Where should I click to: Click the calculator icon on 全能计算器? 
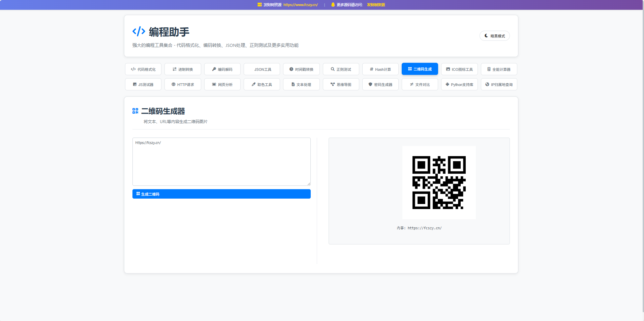pyautogui.click(x=489, y=69)
